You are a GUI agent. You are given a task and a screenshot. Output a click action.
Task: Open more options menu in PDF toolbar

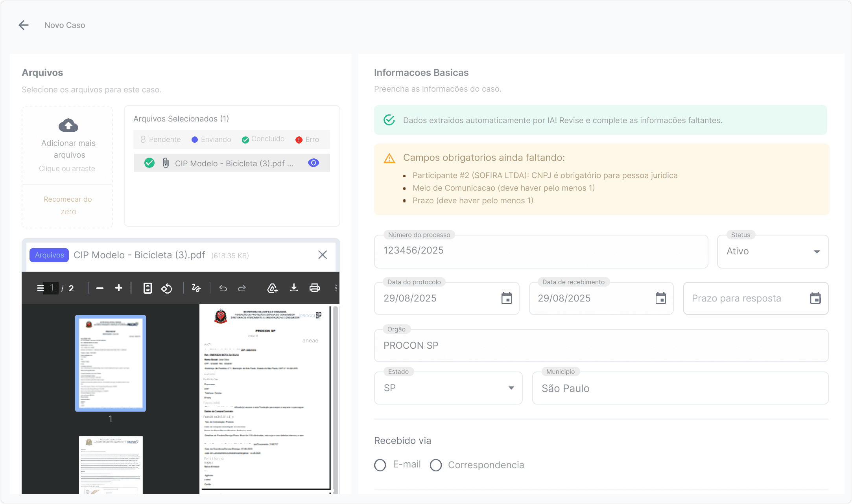click(336, 288)
